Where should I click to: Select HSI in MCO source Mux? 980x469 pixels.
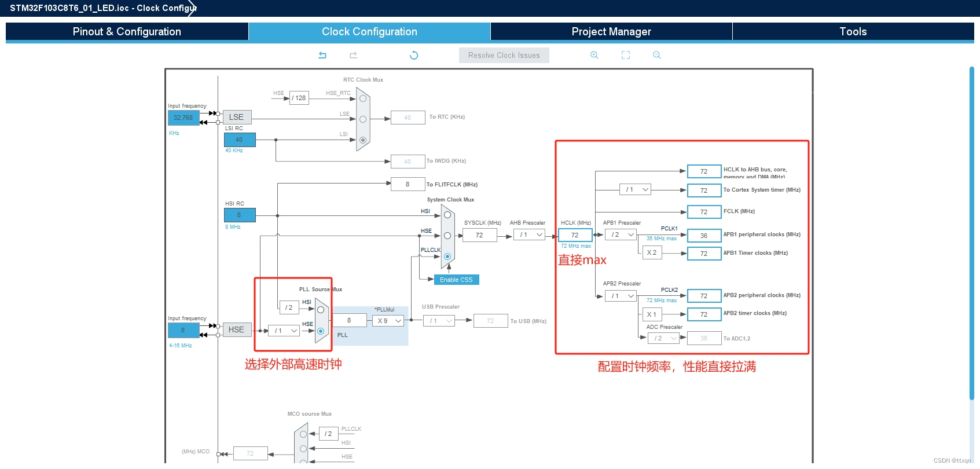point(303,449)
